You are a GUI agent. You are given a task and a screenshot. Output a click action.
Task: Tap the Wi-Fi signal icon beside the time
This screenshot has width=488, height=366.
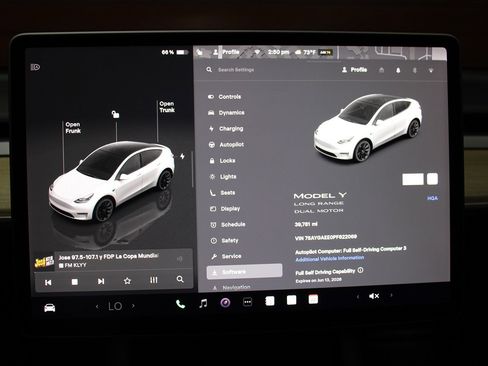click(x=257, y=52)
